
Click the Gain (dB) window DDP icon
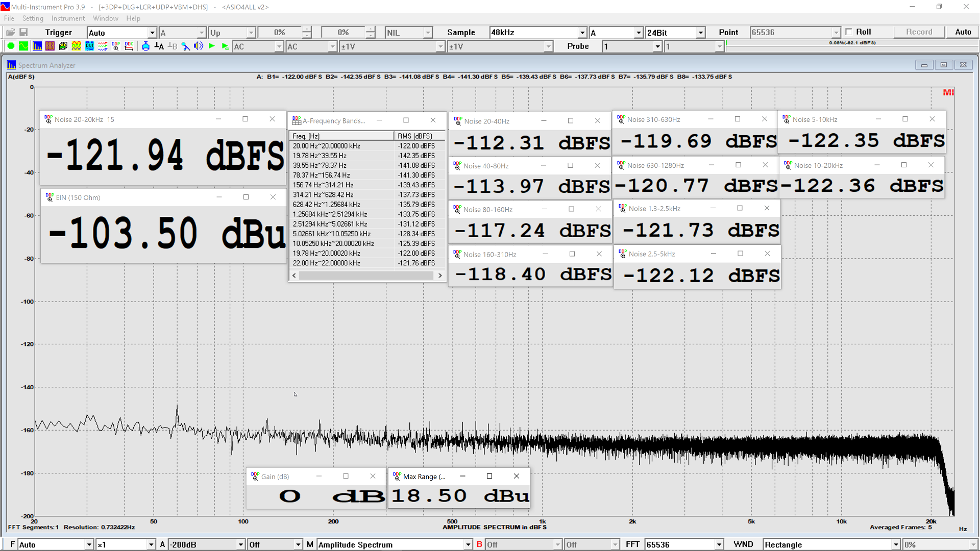click(255, 476)
